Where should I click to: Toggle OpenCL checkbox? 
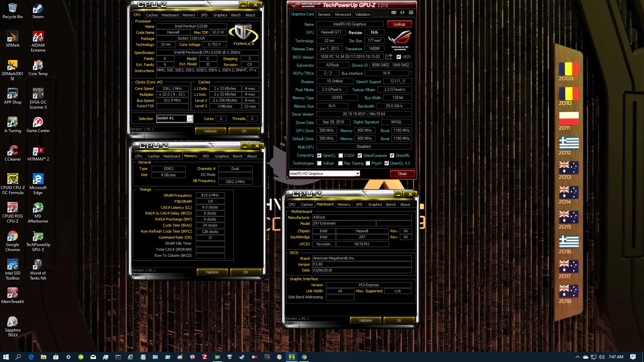pos(319,156)
